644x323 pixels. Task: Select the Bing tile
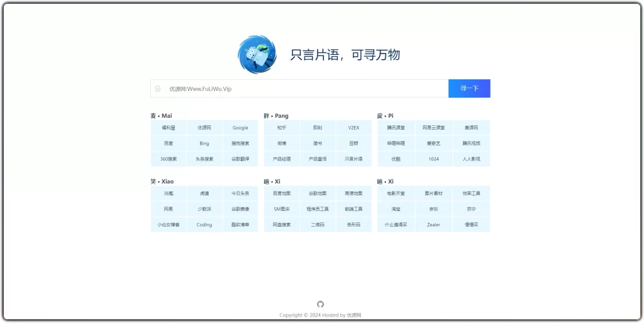click(204, 144)
